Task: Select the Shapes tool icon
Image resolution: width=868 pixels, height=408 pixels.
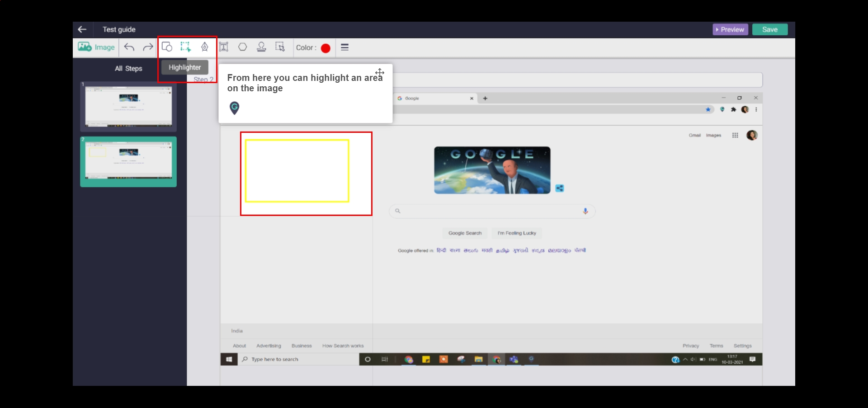Action: point(167,47)
